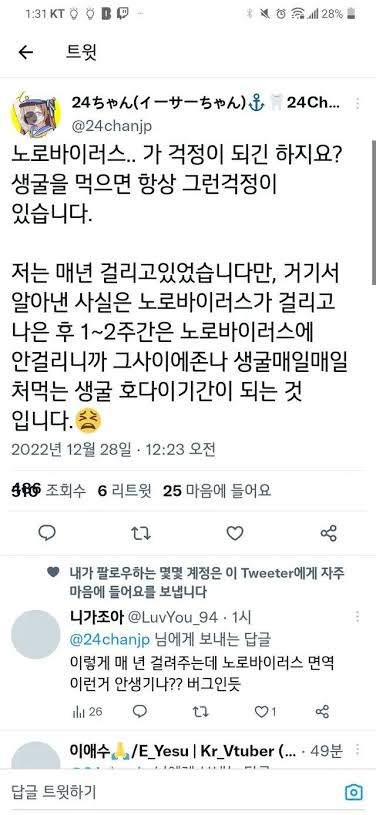Tap the back arrow to leave tweet

(x=25, y=52)
